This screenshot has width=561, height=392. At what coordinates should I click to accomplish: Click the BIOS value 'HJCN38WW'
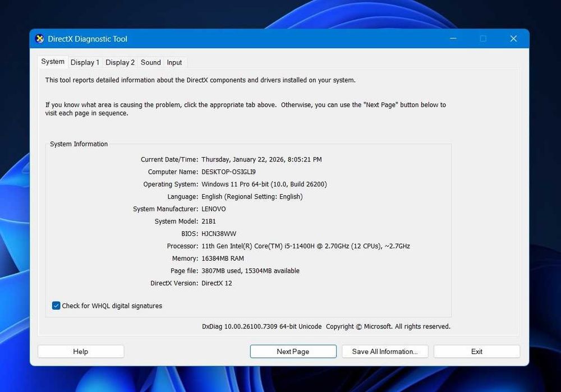click(x=219, y=233)
